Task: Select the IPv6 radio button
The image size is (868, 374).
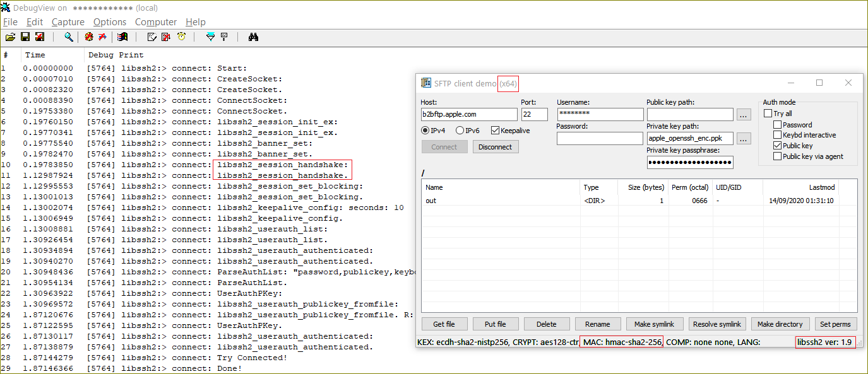Action: [x=460, y=131]
